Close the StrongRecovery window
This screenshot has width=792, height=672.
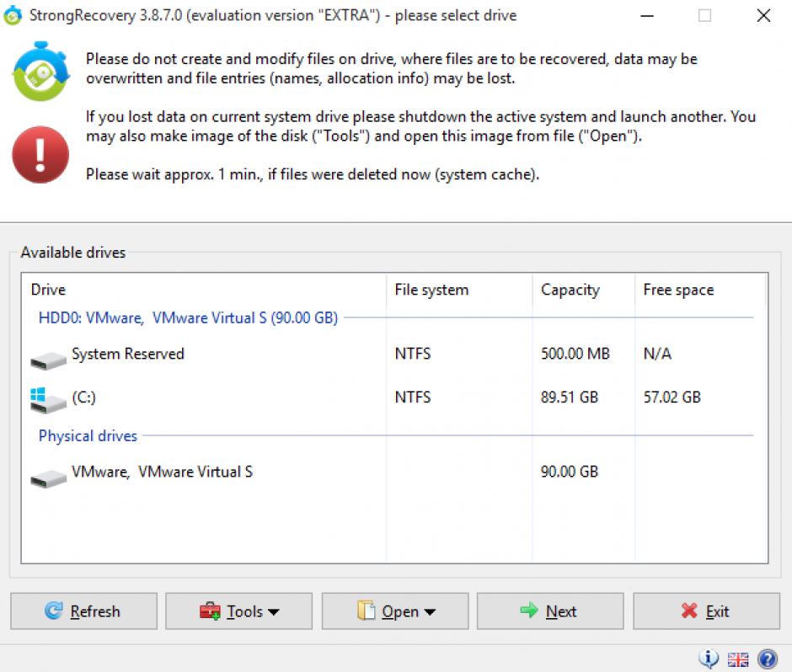pos(763,16)
